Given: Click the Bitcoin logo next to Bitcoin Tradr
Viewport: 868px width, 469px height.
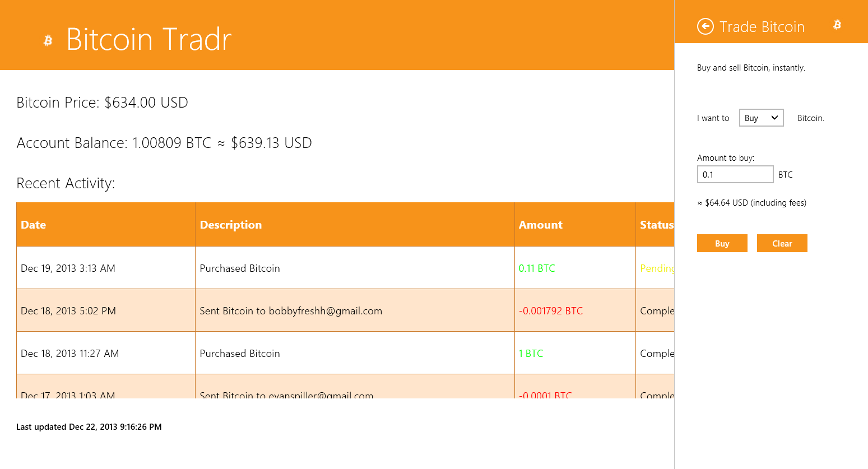Looking at the screenshot, I should pos(48,40).
